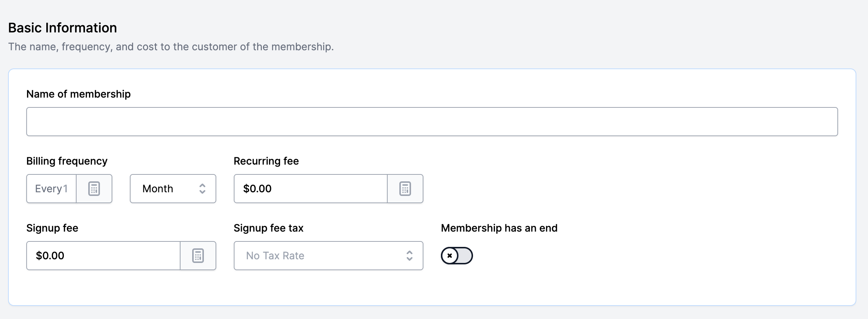Toggle the Membership has an end switch

(x=457, y=256)
